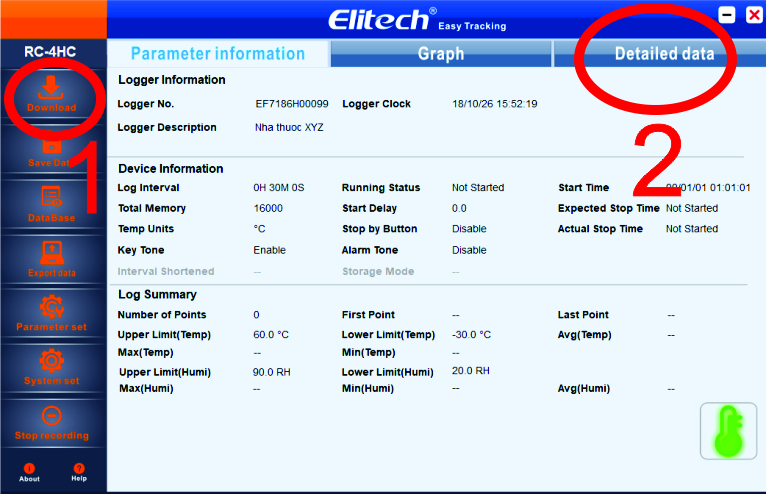Open System set settings icon

coord(51,361)
